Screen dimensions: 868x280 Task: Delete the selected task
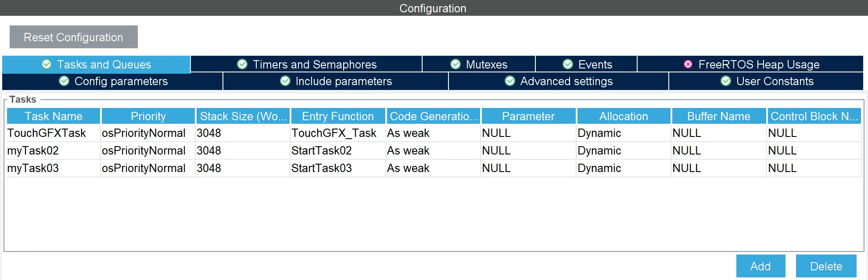(x=826, y=266)
